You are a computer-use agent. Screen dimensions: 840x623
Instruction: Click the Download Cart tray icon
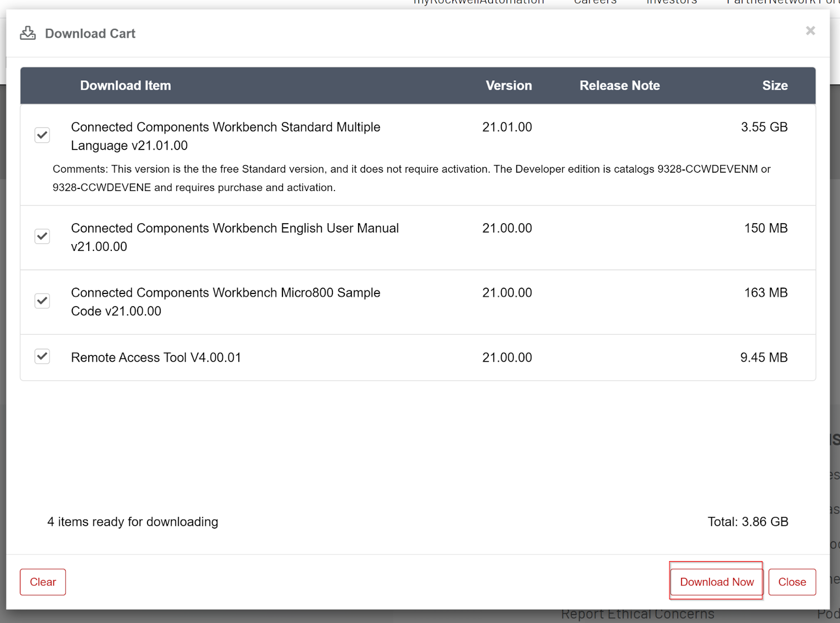28,33
